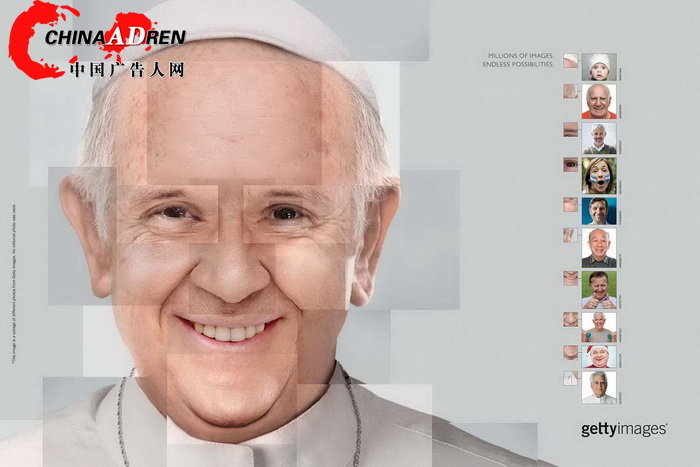Screen dimensions: 700x467
Task: Open the woman with blue face paint thumbnail
Action: pos(599,175)
